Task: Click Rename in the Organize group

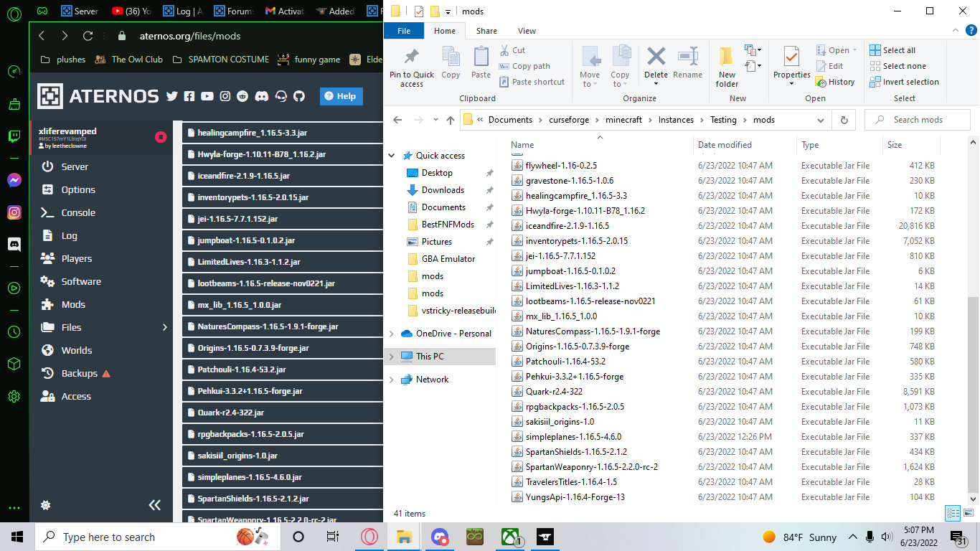Action: coord(687,62)
